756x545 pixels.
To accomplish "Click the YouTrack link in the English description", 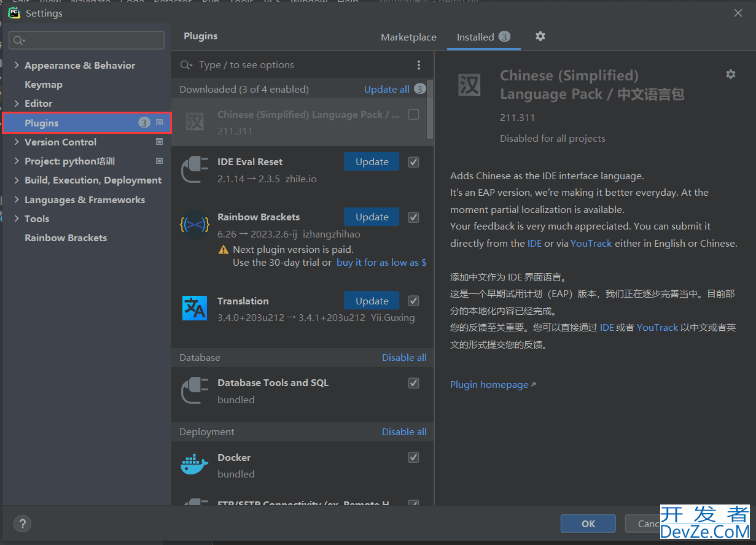I will (591, 244).
